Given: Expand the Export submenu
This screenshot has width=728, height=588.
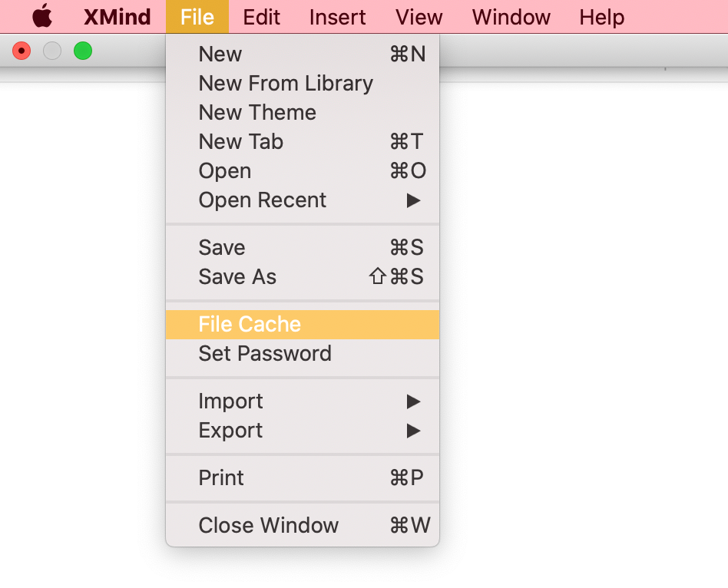Looking at the screenshot, I should click(303, 430).
